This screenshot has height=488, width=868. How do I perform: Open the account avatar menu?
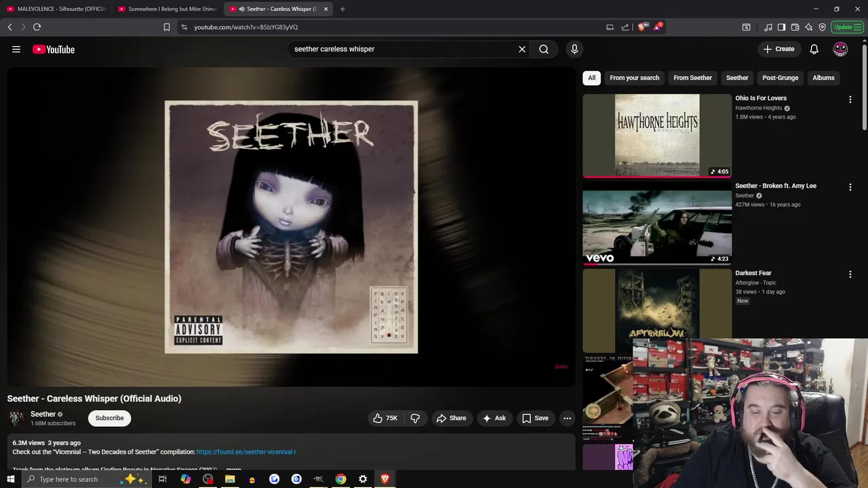840,49
